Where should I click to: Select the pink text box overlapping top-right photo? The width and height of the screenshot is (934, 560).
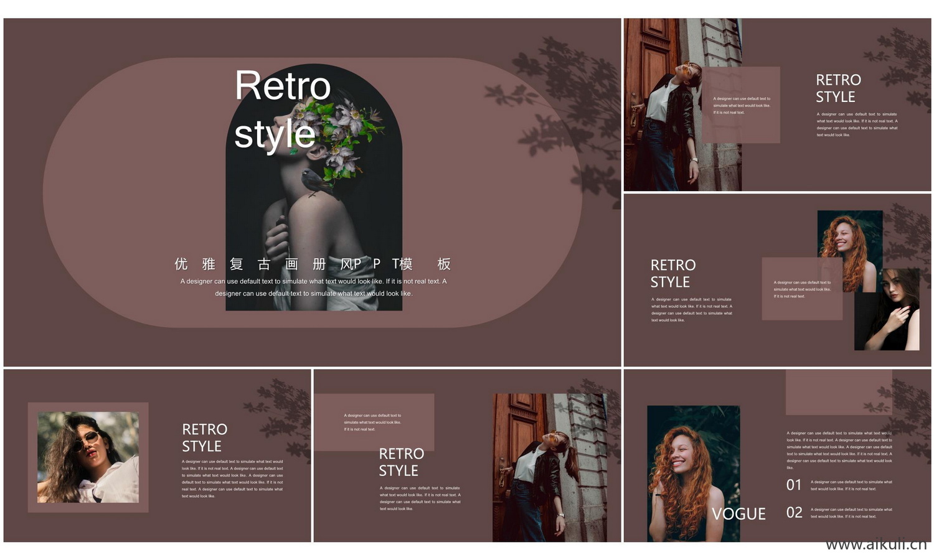741,105
